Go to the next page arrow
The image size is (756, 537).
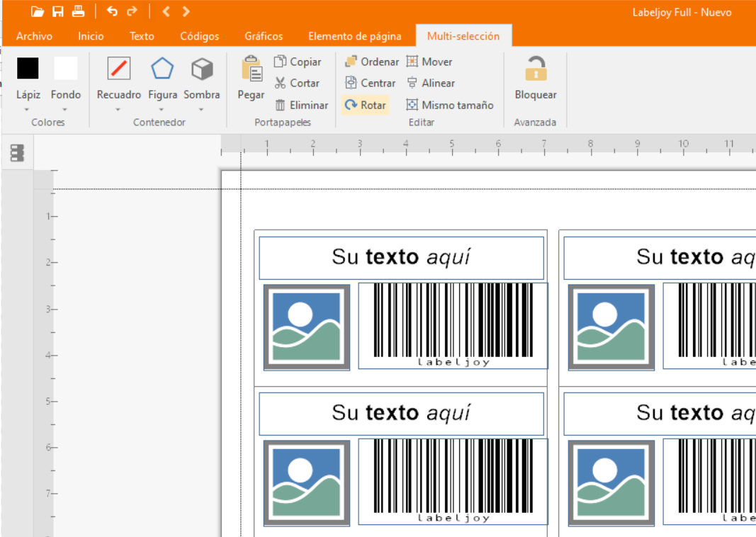click(x=186, y=11)
